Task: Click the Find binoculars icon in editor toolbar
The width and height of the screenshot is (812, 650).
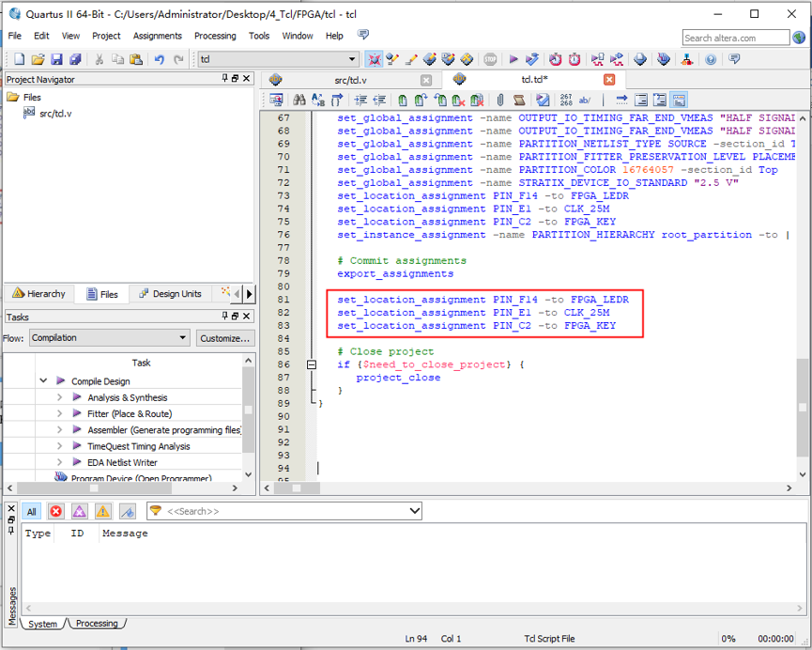Action: coord(299,100)
